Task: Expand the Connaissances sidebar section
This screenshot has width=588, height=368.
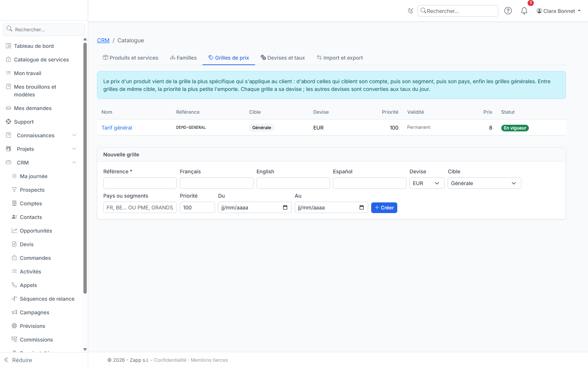Action: 41,135
